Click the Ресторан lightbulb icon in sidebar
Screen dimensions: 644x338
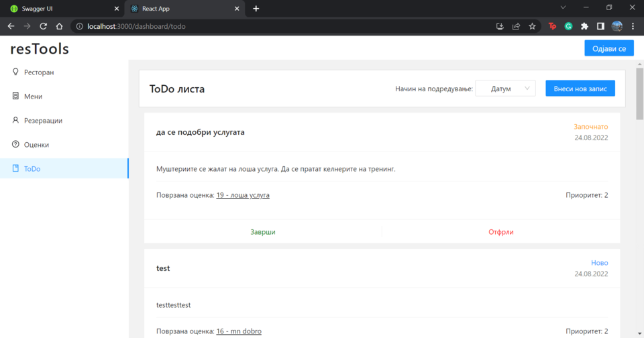pyautogui.click(x=15, y=72)
